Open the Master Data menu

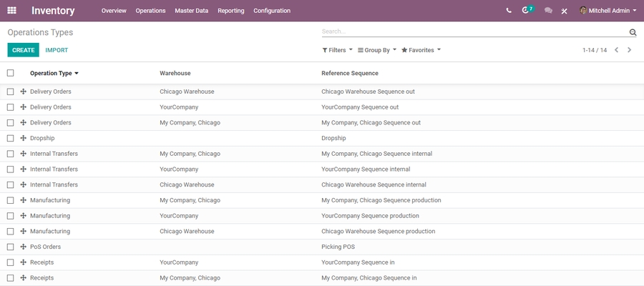(192, 11)
